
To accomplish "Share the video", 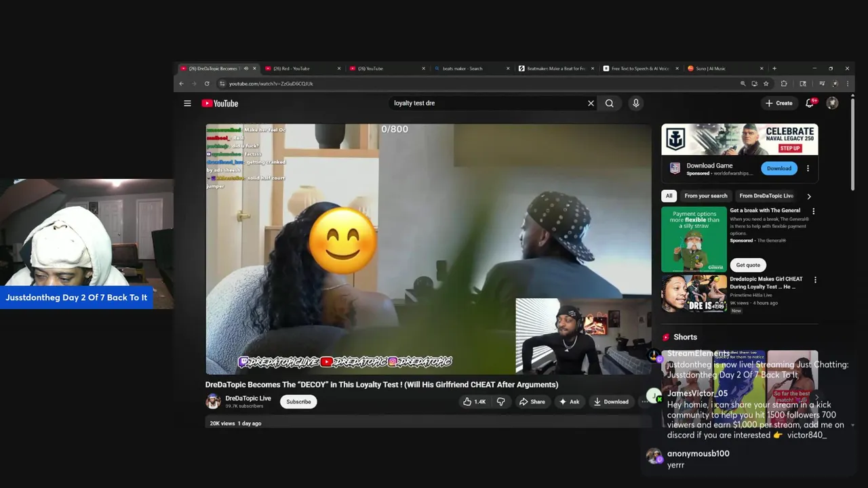I will [x=532, y=401].
